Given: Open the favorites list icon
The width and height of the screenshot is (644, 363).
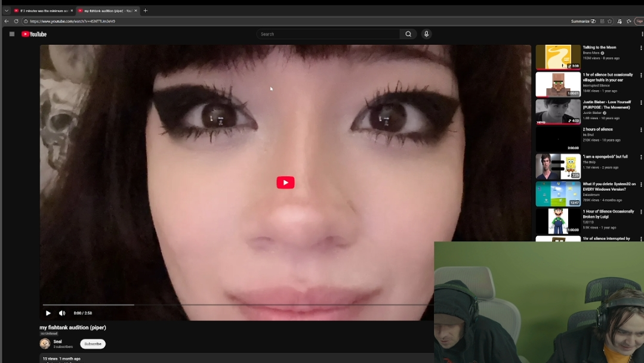Looking at the screenshot, I should coord(629,21).
